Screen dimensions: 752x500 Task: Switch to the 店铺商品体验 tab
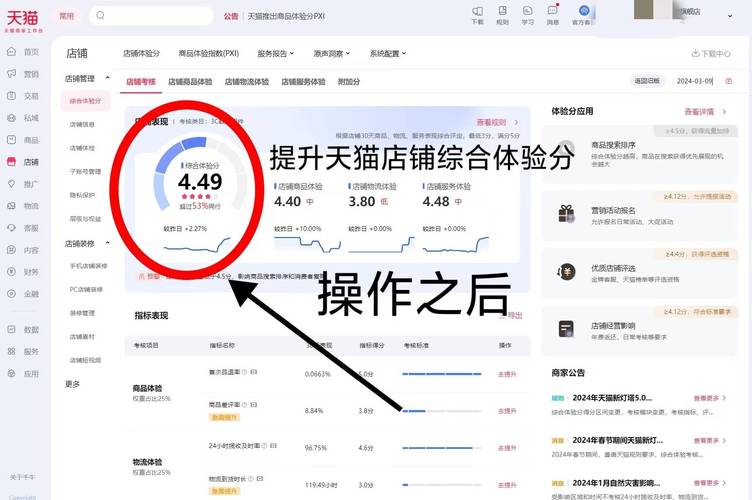tap(190, 82)
